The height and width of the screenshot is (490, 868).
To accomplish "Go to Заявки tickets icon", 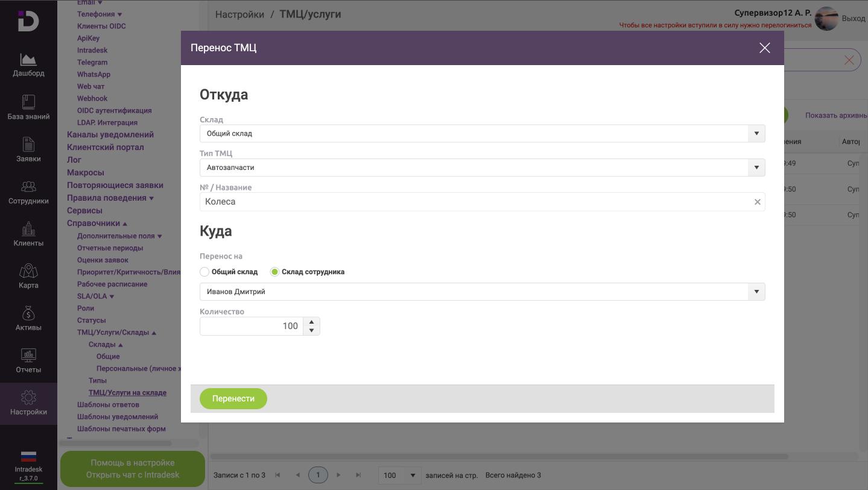I will click(28, 145).
